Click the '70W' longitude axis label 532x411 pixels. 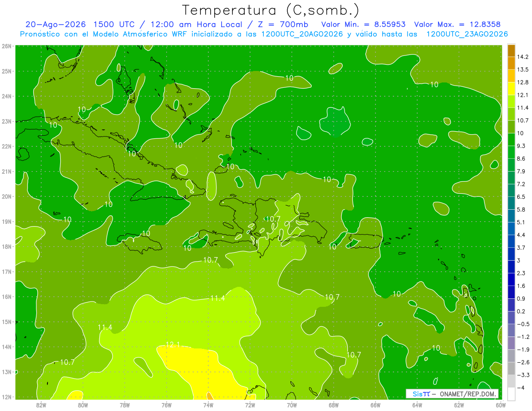coord(292,404)
